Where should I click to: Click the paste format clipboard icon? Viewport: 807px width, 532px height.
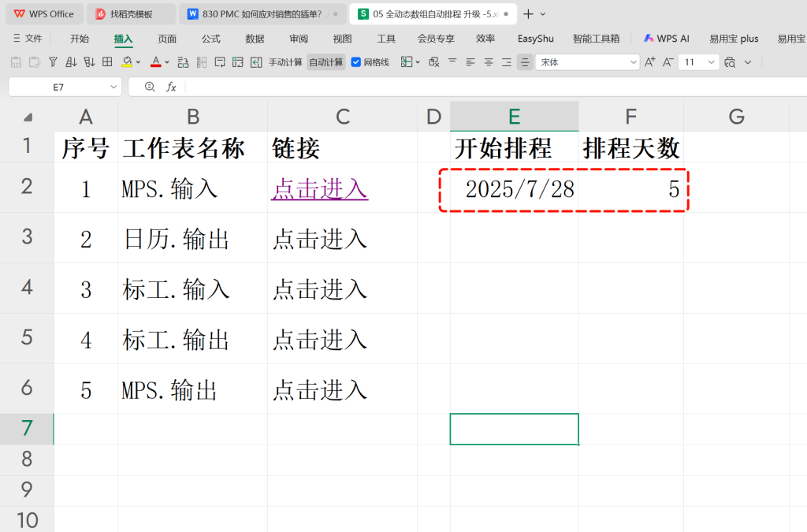[x=35, y=62]
